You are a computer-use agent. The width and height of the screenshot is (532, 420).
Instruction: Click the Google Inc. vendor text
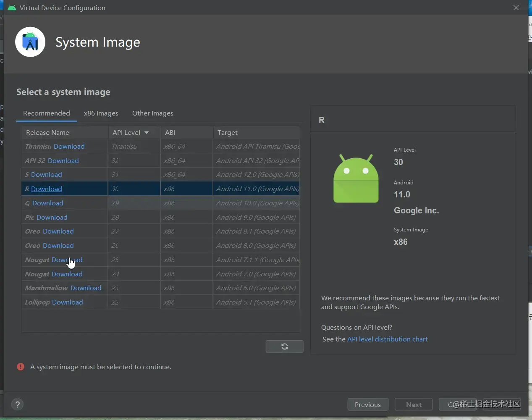tap(416, 210)
